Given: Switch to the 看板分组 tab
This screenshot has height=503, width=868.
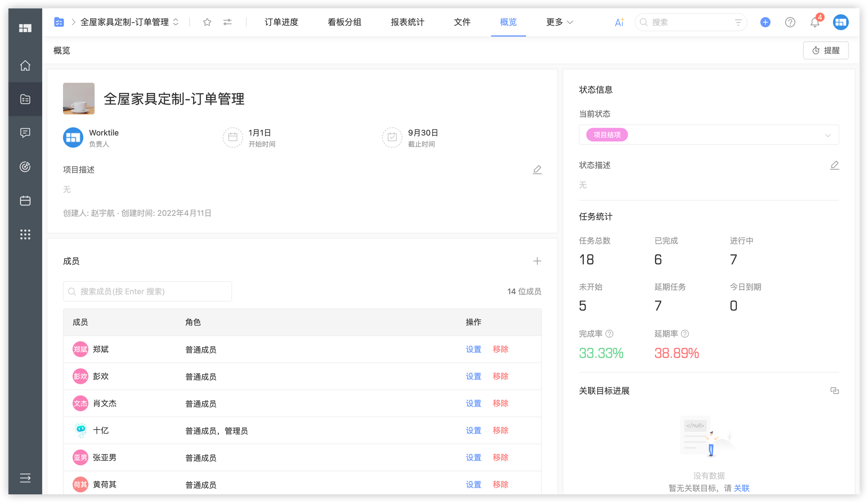Looking at the screenshot, I should (344, 22).
